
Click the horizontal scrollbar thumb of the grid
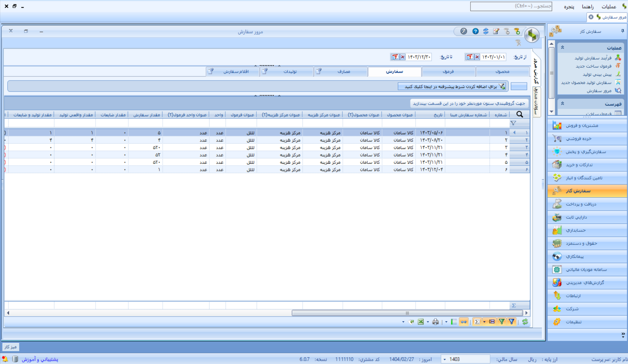coord(407,313)
